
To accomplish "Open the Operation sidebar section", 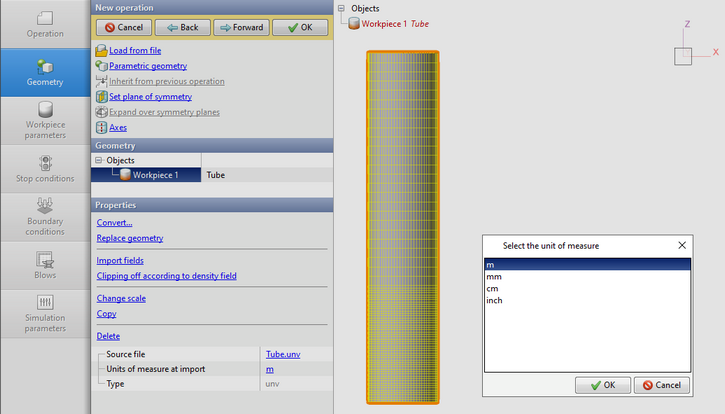I will (45, 24).
